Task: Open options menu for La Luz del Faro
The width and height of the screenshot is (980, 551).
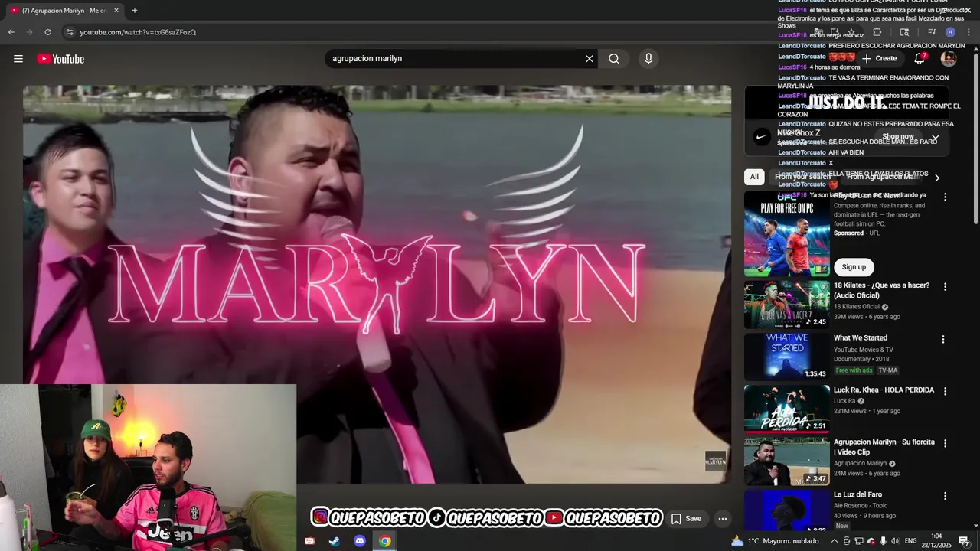Action: point(945,496)
